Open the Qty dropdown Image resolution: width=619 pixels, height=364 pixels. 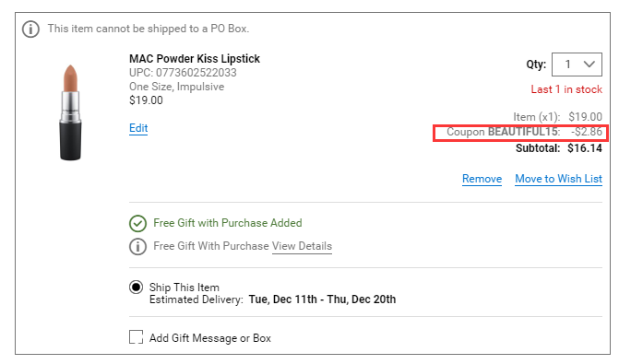tap(577, 65)
